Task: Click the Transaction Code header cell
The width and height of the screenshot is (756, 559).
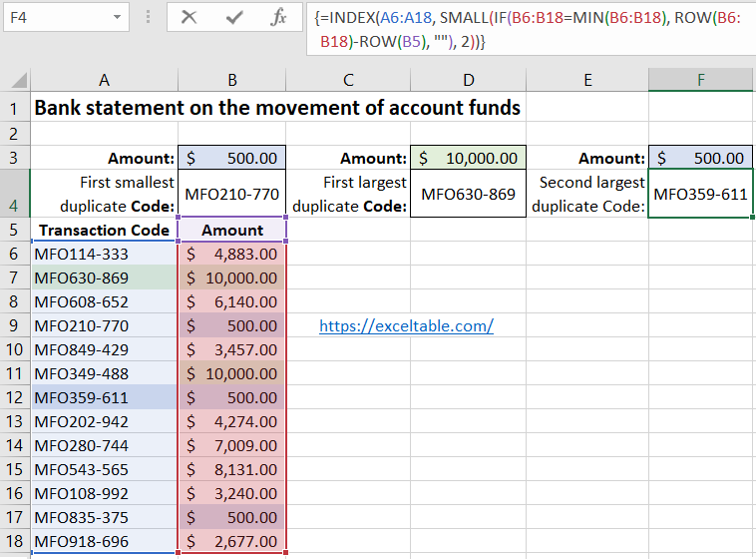Action: [104, 231]
